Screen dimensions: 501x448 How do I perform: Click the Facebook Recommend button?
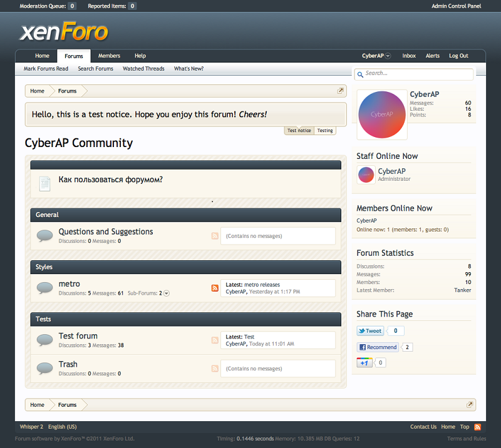378,347
